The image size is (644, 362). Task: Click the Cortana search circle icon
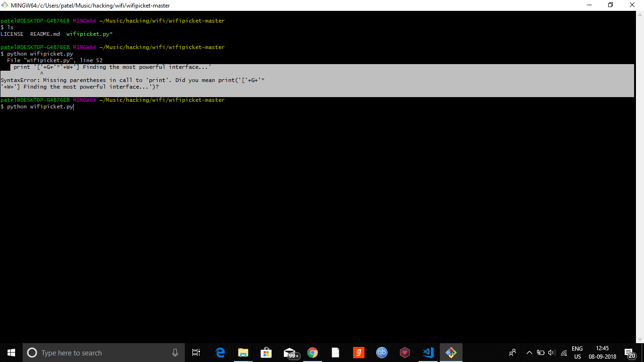(32, 353)
